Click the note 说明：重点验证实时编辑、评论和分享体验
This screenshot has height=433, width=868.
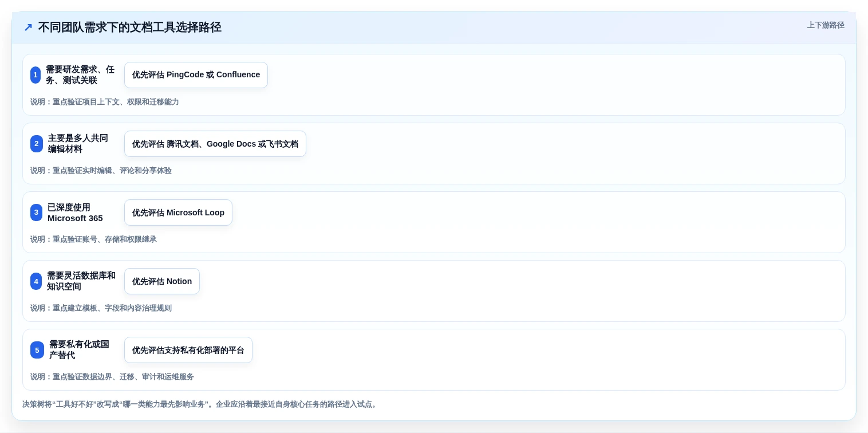[101, 171]
